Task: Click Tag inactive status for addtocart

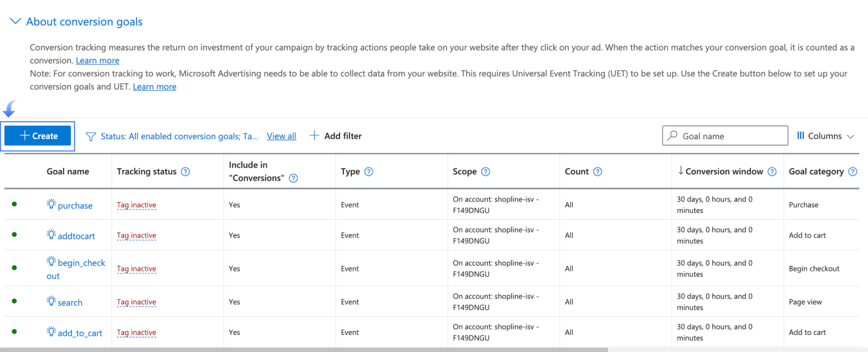Action: (x=137, y=236)
